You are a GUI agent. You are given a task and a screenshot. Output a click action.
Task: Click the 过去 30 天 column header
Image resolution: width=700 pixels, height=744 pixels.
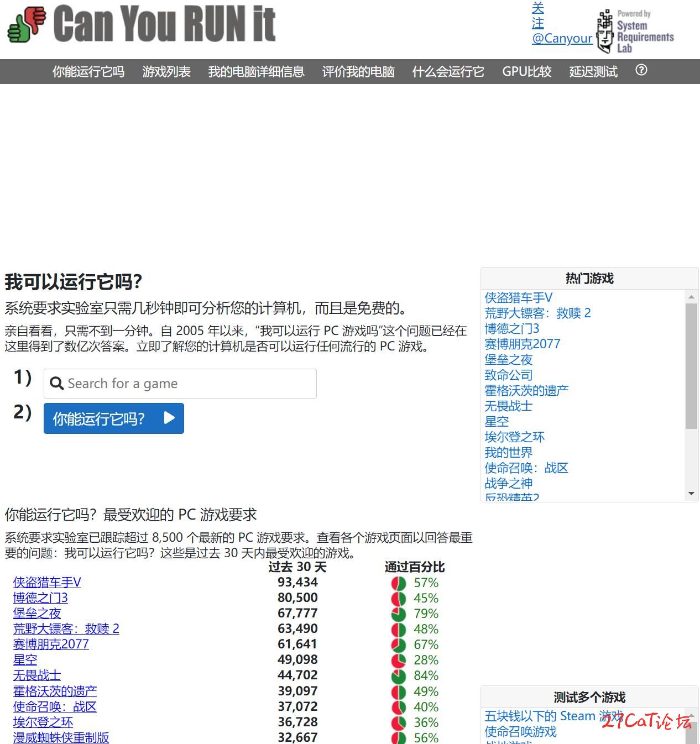(x=297, y=567)
